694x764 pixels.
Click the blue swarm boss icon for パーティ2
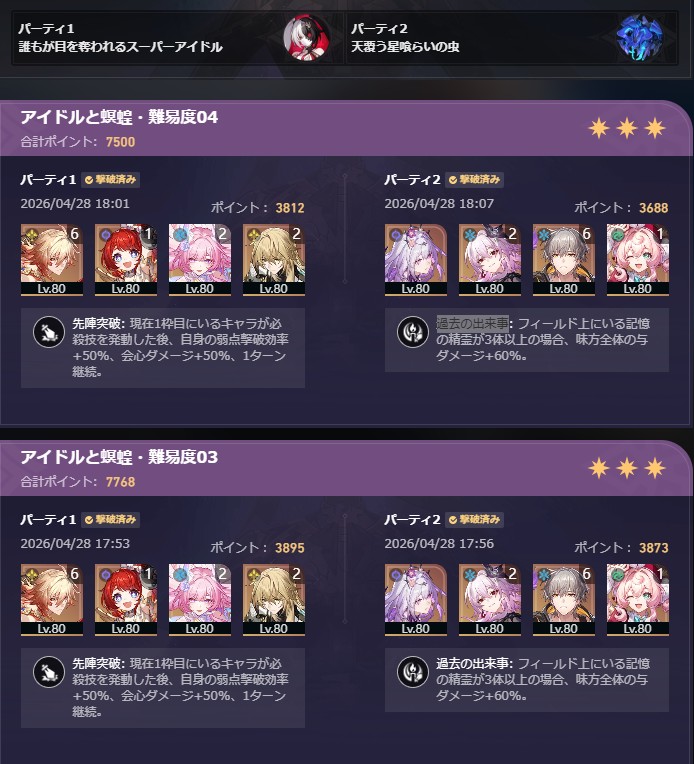point(639,38)
